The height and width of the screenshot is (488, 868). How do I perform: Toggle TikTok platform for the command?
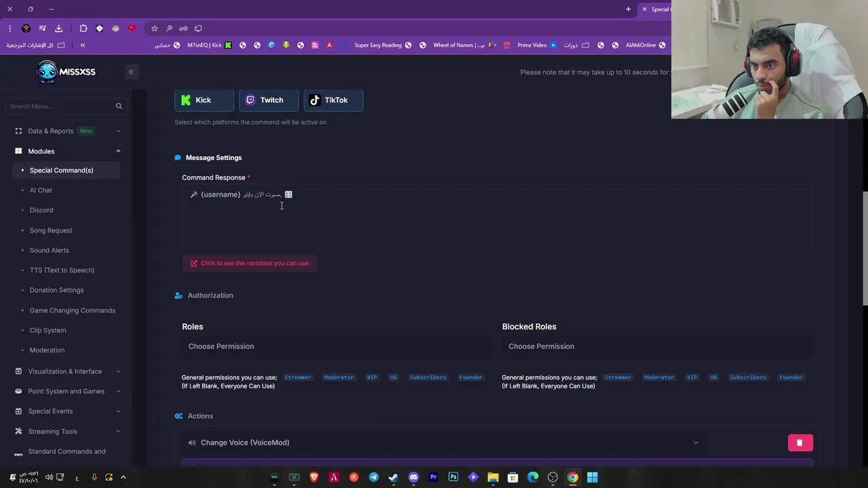point(333,100)
